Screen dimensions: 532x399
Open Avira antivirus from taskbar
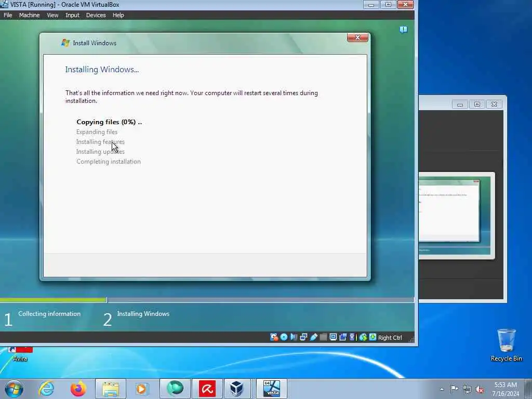pyautogui.click(x=207, y=389)
